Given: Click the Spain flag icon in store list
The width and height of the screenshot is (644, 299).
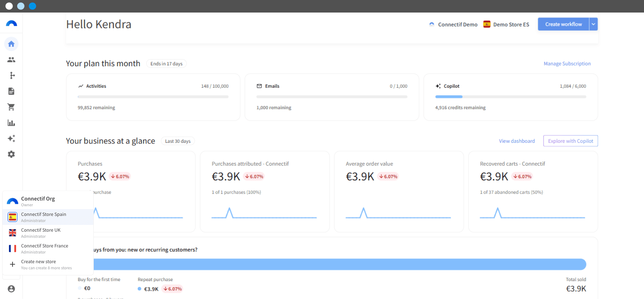Looking at the screenshot, I should coord(13,217).
